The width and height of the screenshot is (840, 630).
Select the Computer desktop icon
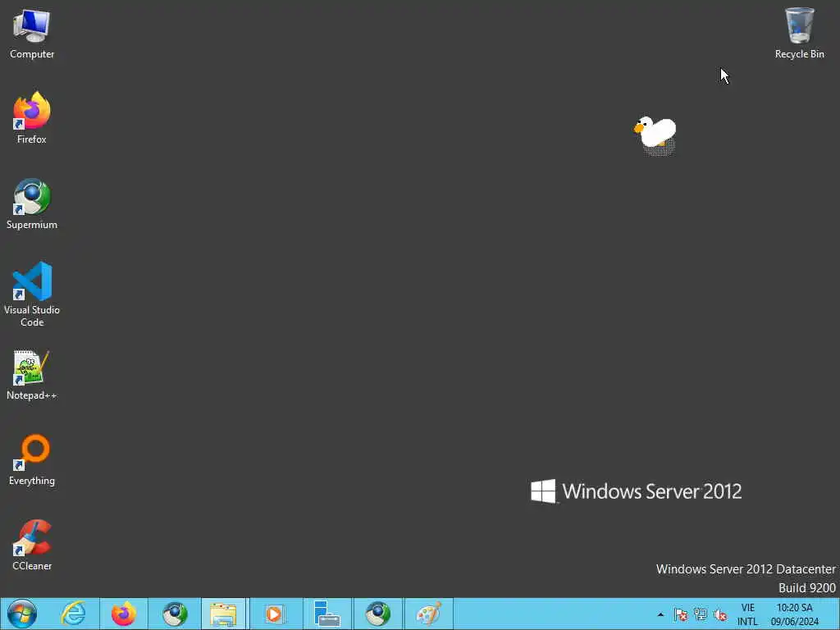[x=32, y=34]
